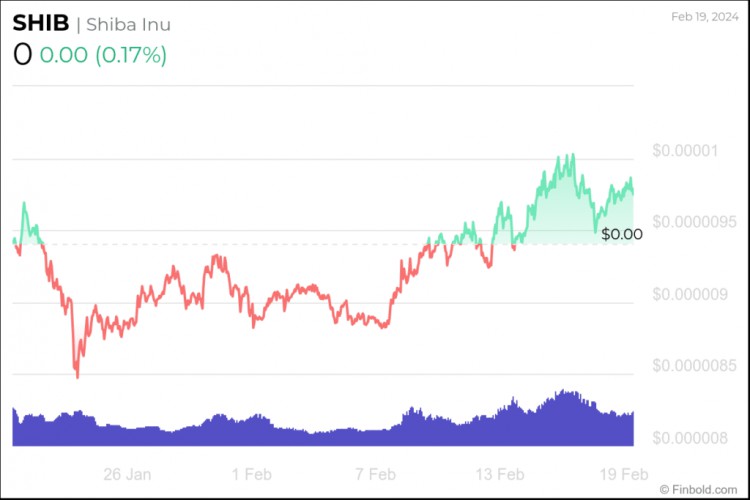Image resolution: width=750 pixels, height=500 pixels.
Task: Click the Feb 19, 2024 date label
Action: pos(705,17)
